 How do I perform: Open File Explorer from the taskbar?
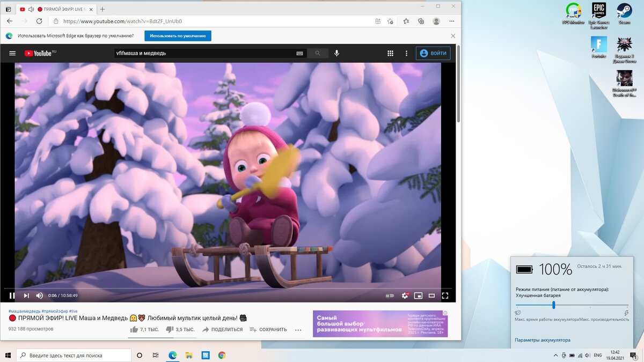click(189, 355)
